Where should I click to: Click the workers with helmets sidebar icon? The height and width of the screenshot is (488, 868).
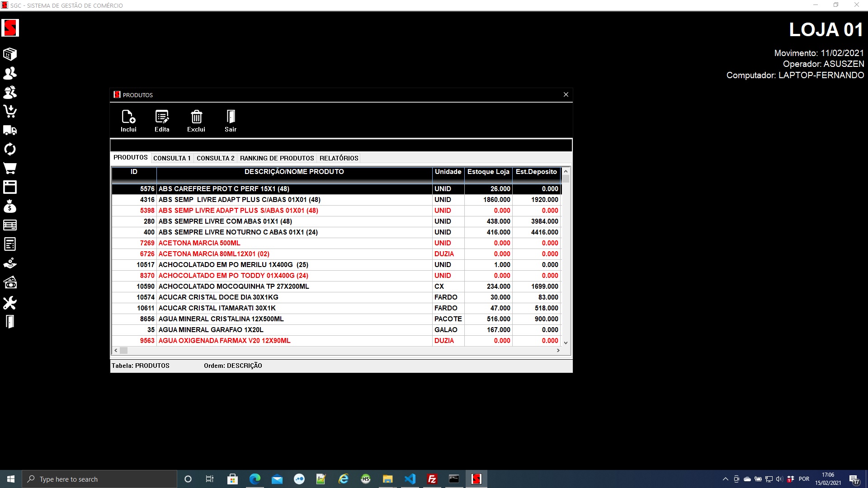(x=10, y=92)
